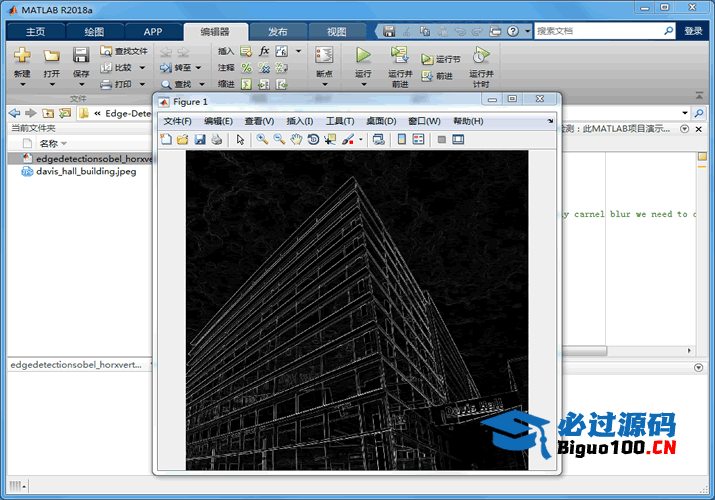The width and height of the screenshot is (715, 500).
Task: Open the Tools (工具) menu in Figure 1
Action: (340, 121)
